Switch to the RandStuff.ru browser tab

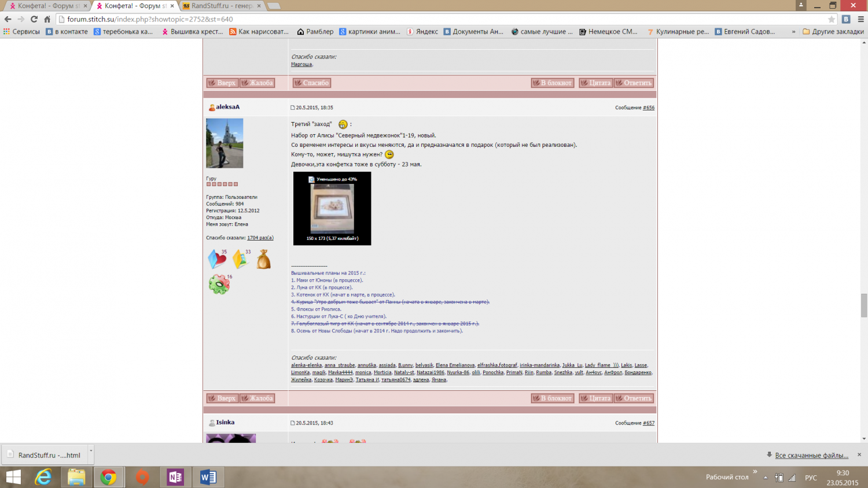point(222,6)
